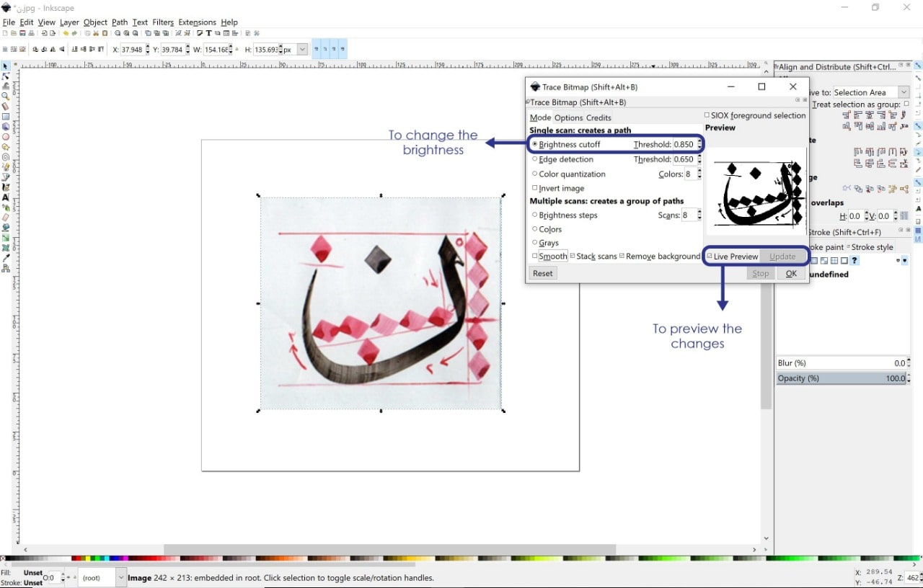The height and width of the screenshot is (588, 923).
Task: Switch to Options tab in Trace Bitmap
Action: [x=568, y=117]
